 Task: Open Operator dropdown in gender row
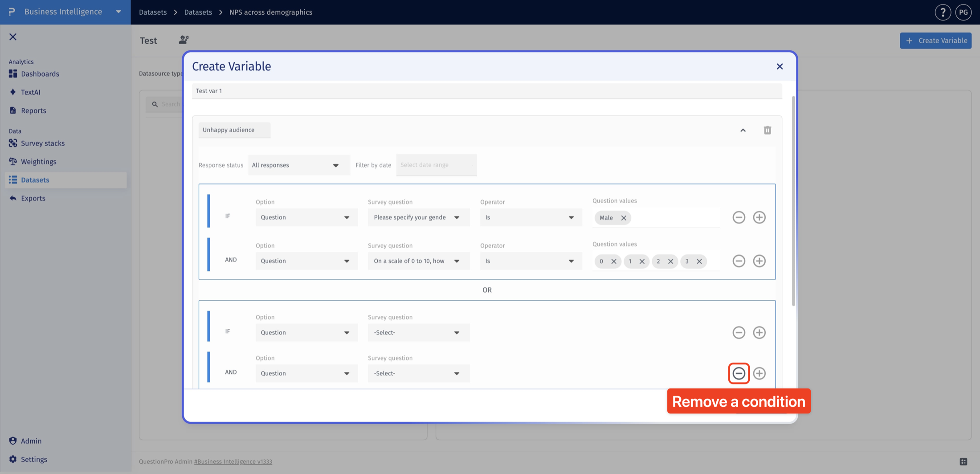[x=531, y=217]
